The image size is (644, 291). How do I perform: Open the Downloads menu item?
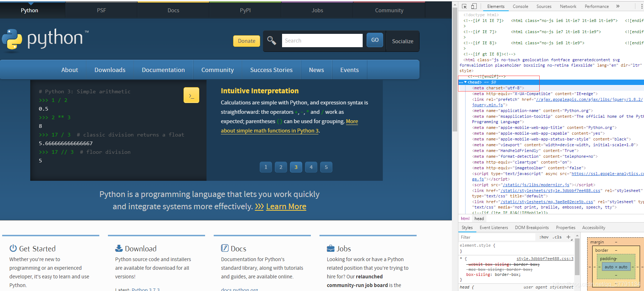[x=110, y=70]
